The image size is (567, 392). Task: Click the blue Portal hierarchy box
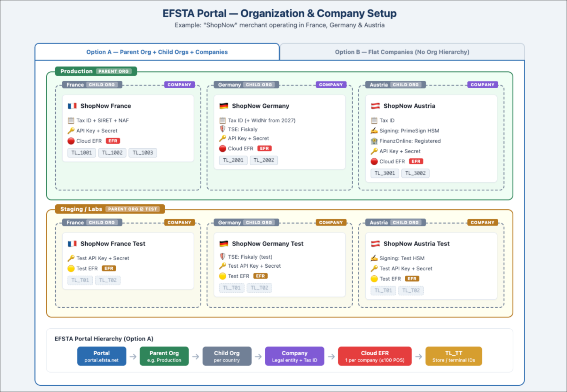[x=102, y=356]
